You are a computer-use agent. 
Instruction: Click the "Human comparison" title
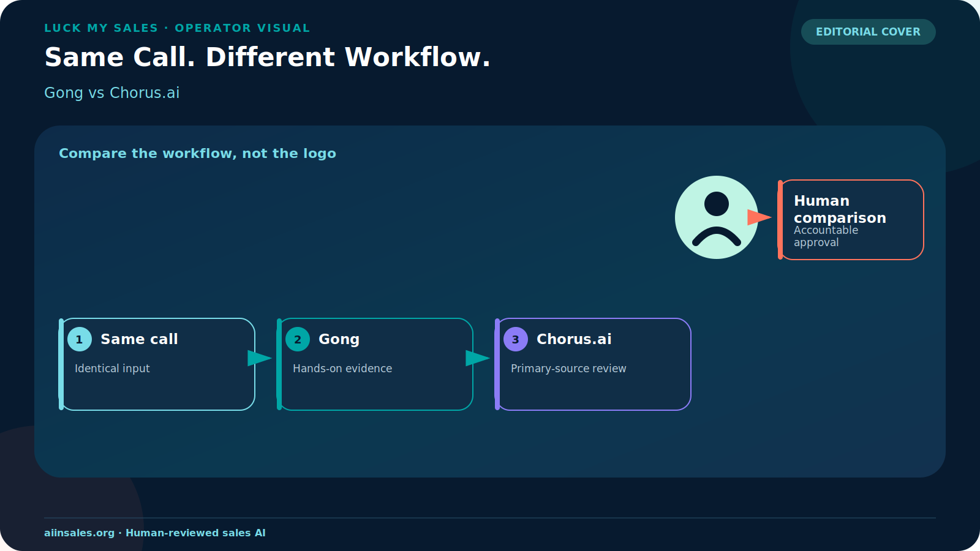(x=840, y=209)
